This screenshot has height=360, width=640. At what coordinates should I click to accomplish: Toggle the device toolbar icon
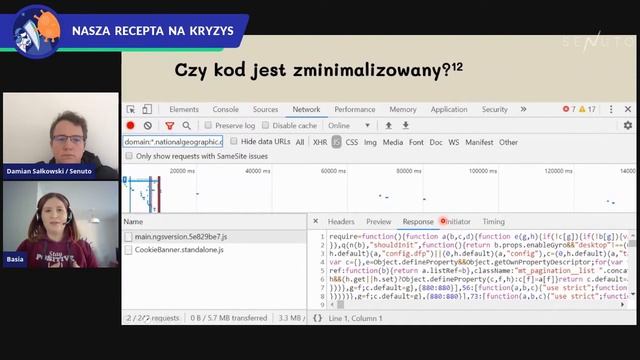click(x=147, y=109)
